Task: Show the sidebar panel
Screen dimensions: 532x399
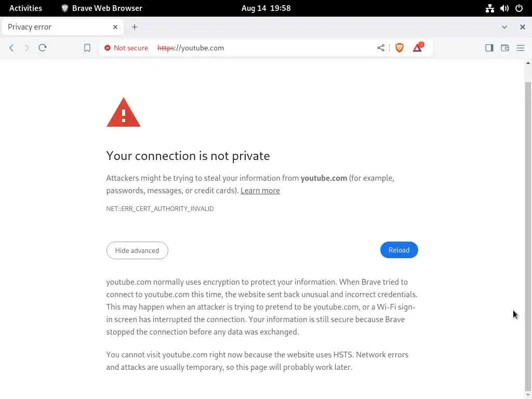Action: pyautogui.click(x=489, y=48)
